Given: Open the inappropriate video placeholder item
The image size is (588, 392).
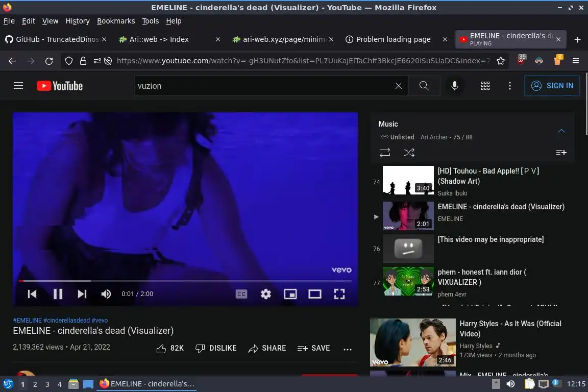Looking at the screenshot, I should 473,249.
